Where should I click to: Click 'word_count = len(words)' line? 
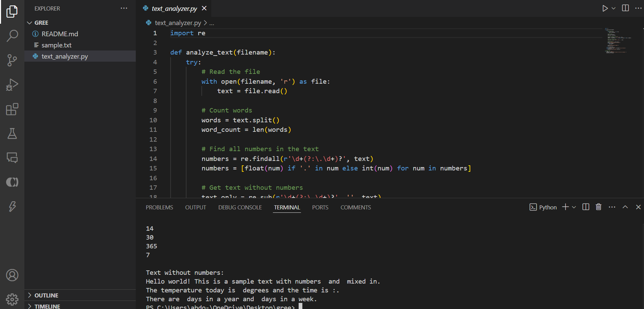246,129
